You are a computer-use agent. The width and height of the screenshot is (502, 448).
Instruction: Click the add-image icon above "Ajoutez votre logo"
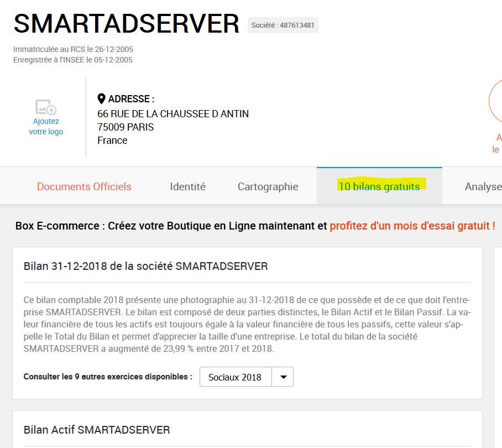coord(46,107)
